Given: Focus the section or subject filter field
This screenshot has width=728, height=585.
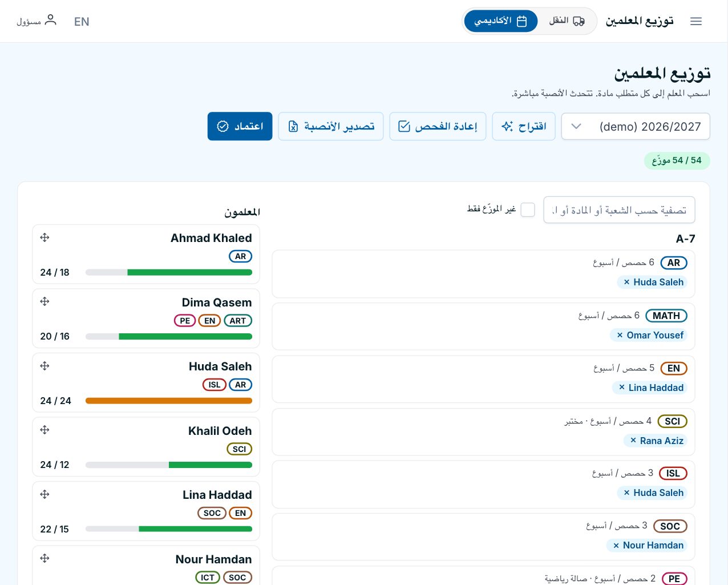Looking at the screenshot, I should 619,210.
